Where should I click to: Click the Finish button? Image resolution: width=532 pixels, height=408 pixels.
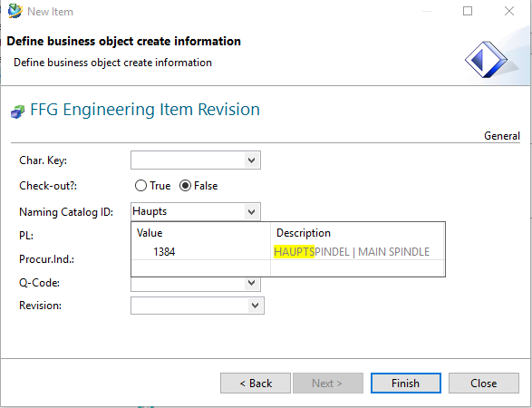pos(406,384)
